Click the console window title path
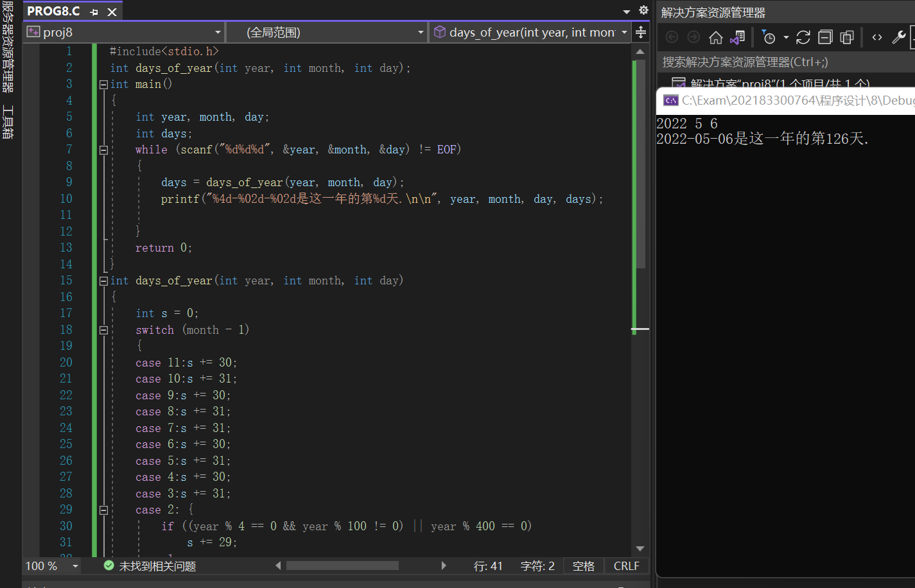This screenshot has width=915, height=588. pyautogui.click(x=798, y=100)
